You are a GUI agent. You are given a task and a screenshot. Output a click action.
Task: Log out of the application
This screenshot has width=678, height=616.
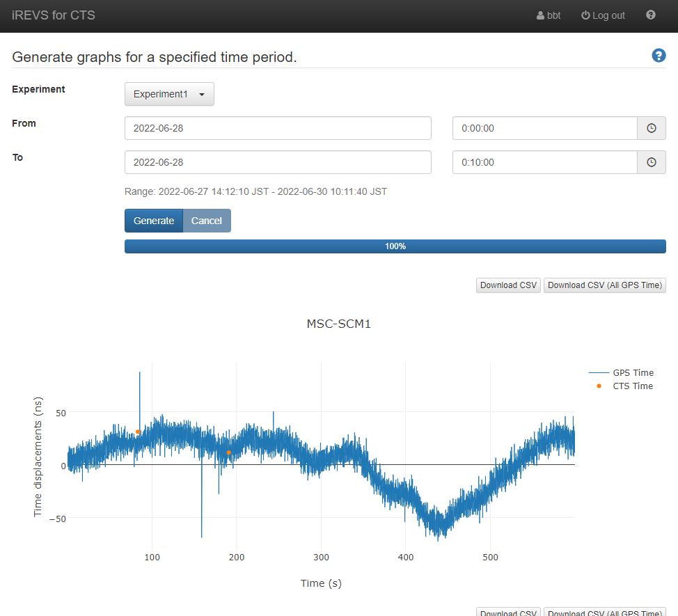pyautogui.click(x=603, y=15)
